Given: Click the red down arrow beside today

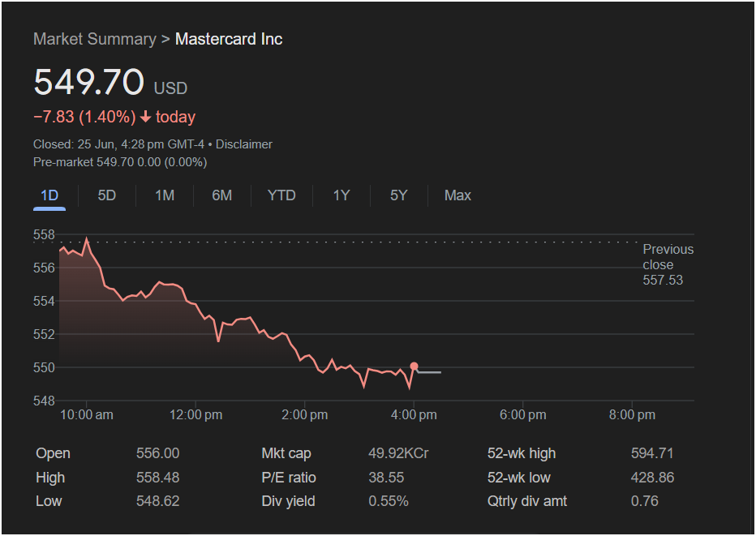Looking at the screenshot, I should [146, 117].
